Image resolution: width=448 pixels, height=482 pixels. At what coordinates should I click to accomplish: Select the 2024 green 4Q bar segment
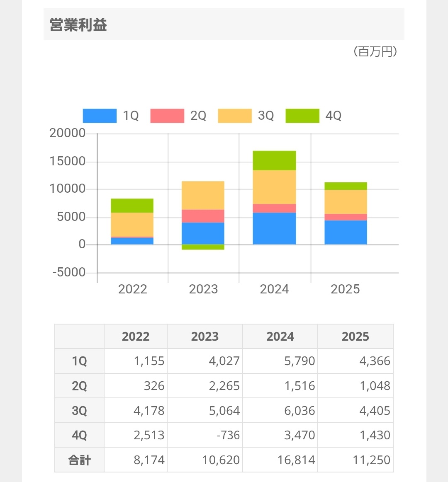[275, 160]
